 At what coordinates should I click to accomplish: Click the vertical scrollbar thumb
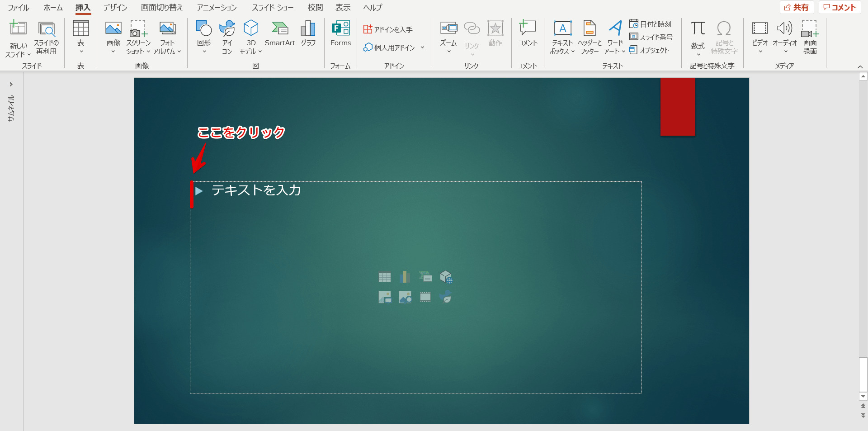tap(863, 374)
